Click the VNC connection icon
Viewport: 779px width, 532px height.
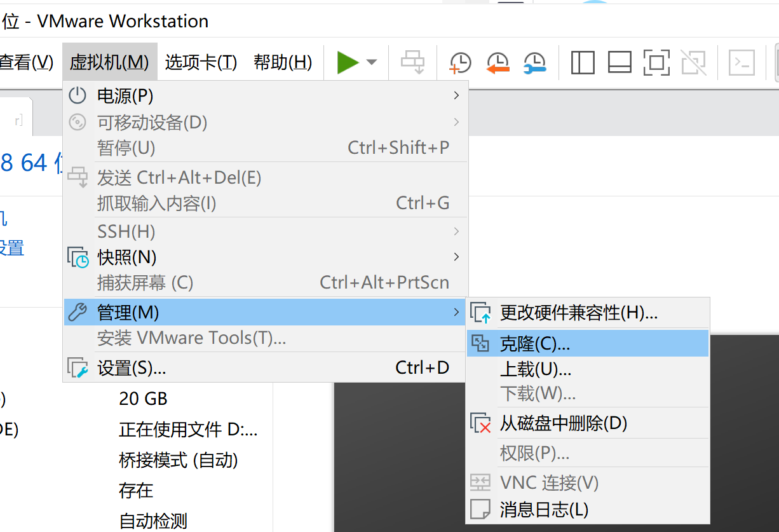point(480,483)
